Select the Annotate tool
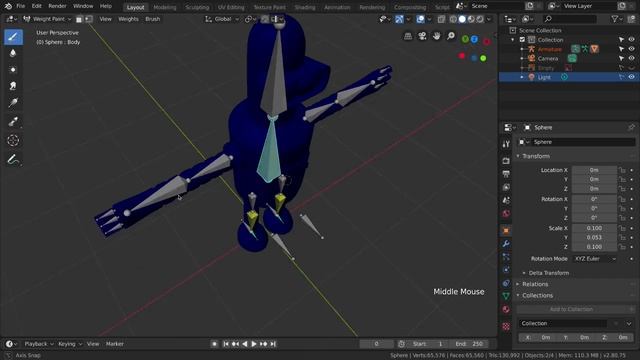The height and width of the screenshot is (360, 640). pos(13,159)
